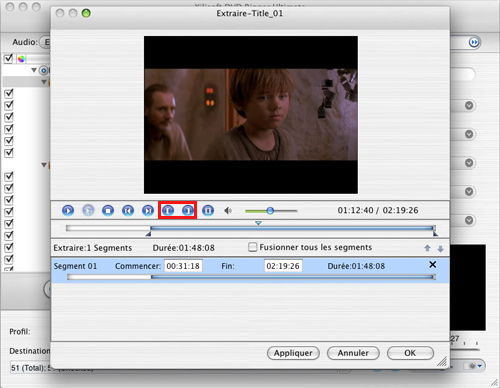Click the video preview frame
This screenshot has width=500, height=388.
(251, 115)
